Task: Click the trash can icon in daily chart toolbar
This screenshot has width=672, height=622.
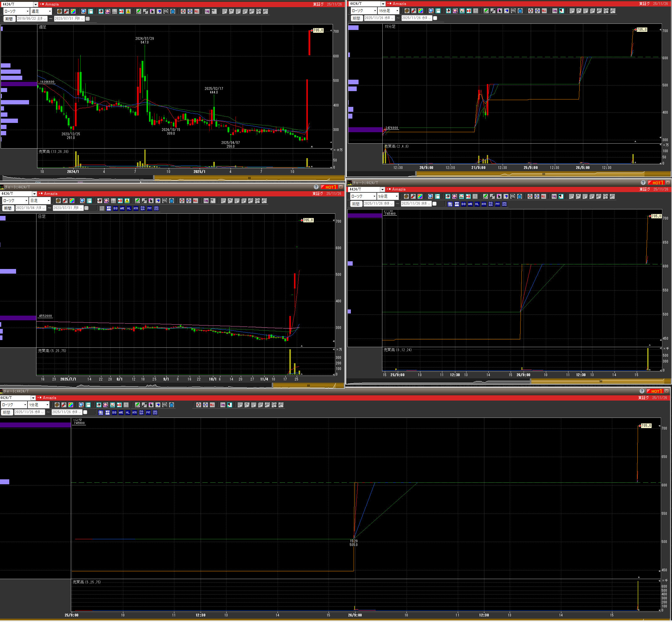Action: 172,201
